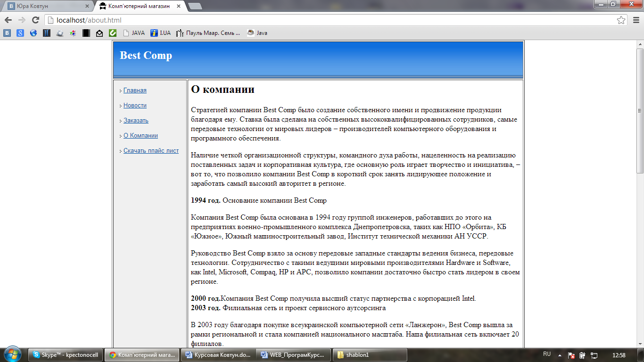The image size is (644, 362).
Task: Open the VK bookmark icon
Action: (x=7, y=33)
